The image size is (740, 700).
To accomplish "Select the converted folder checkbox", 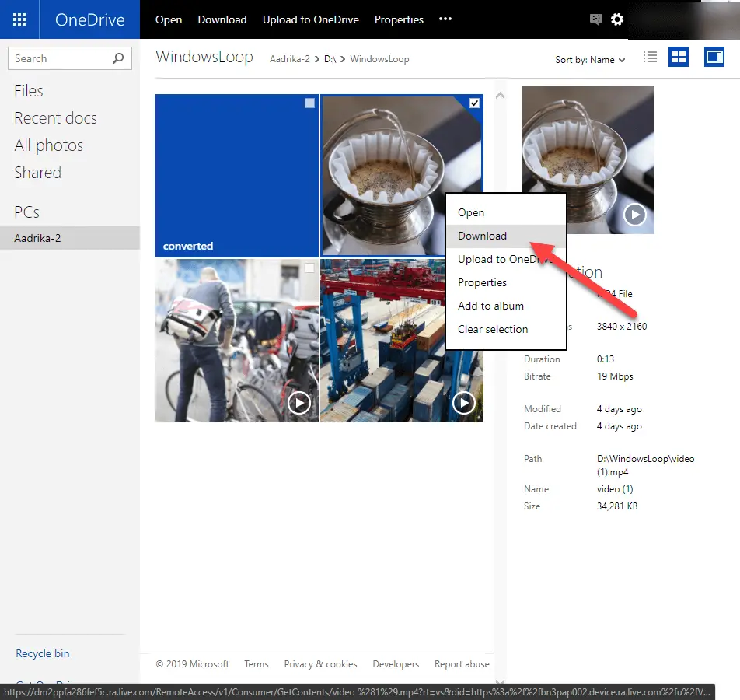I will (x=309, y=103).
